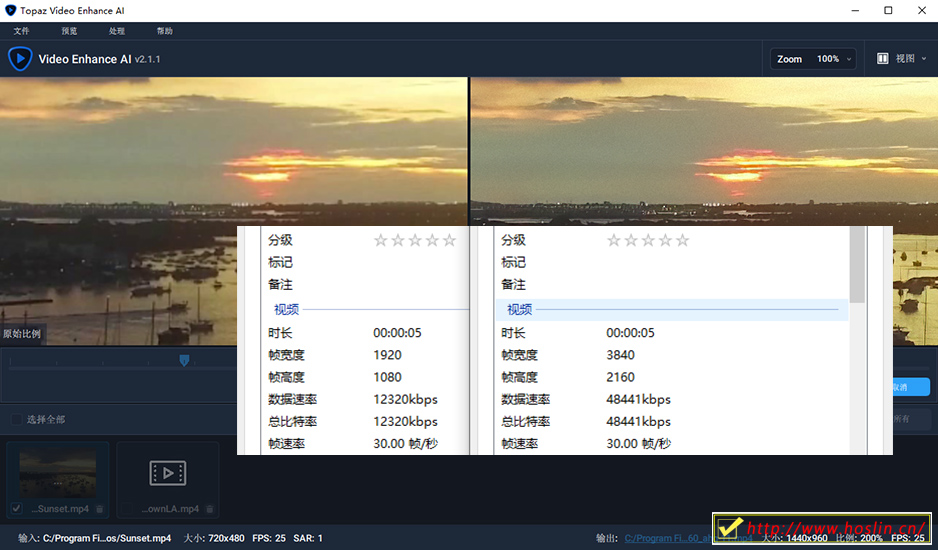Viewport: 938px width, 550px height.
Task: Check the ownLA.mp4 checkbox
Action: [127, 509]
